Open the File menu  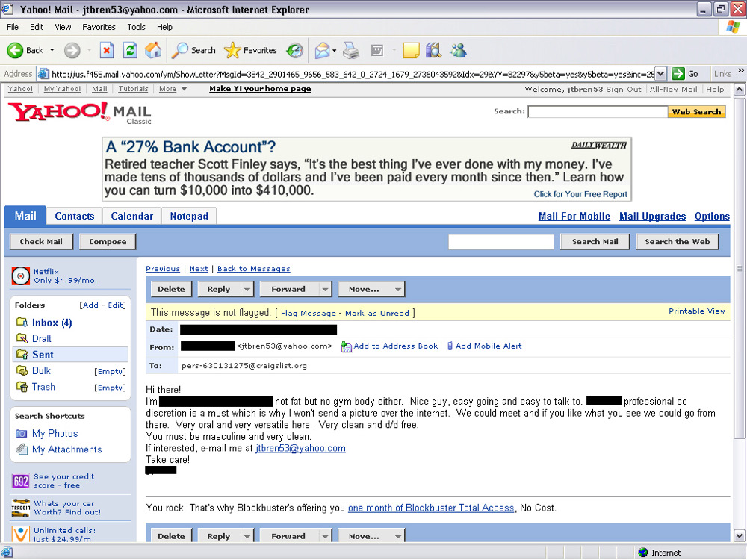tap(13, 27)
